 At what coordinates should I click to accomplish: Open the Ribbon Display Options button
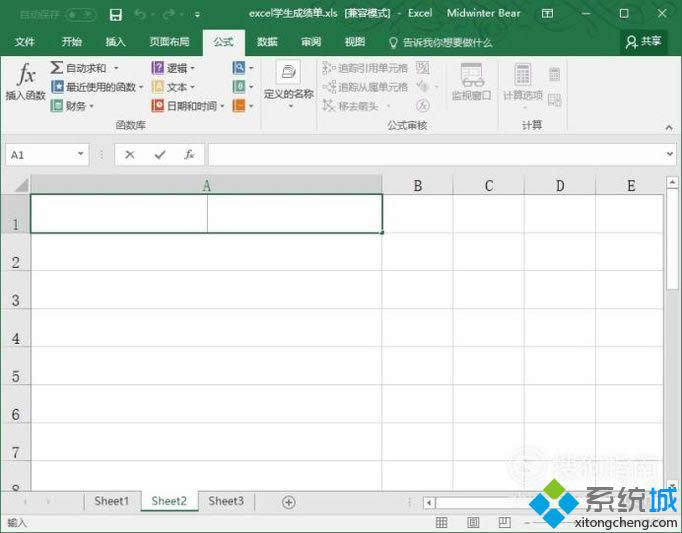[548, 13]
